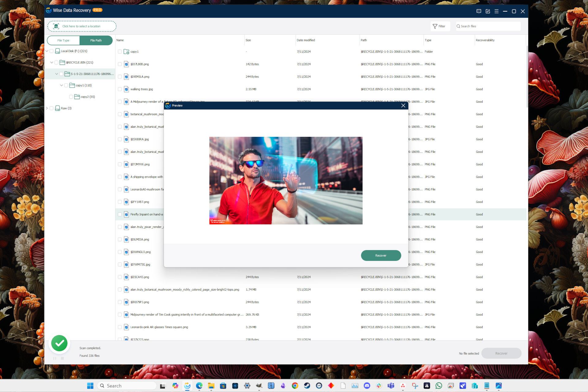Click preview image thumbnail of man in red shirt

286,180
